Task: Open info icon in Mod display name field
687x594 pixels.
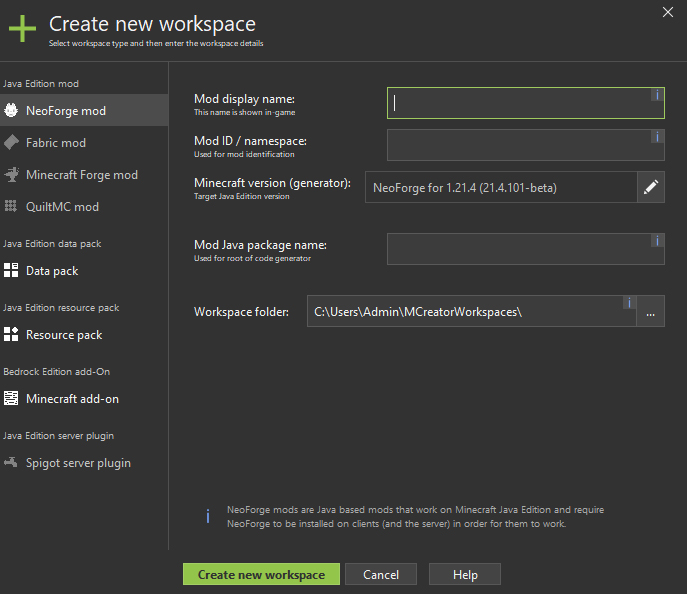Action: (x=657, y=95)
